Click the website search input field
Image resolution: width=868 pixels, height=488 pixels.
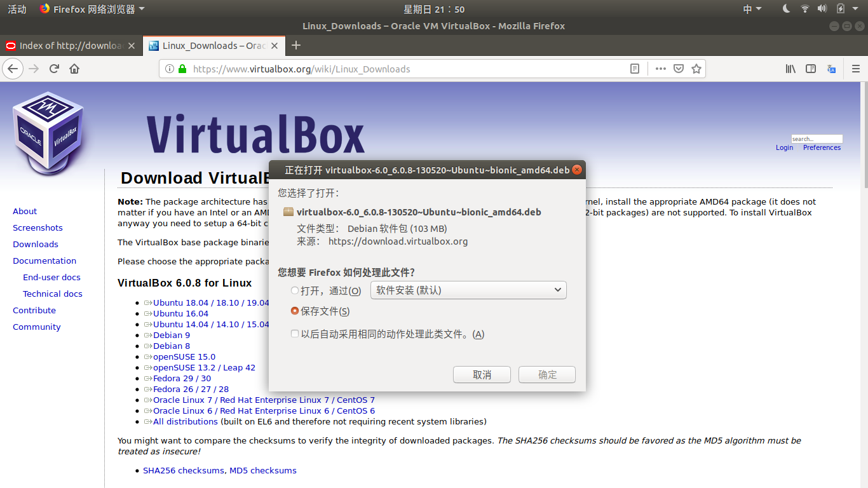click(x=817, y=139)
